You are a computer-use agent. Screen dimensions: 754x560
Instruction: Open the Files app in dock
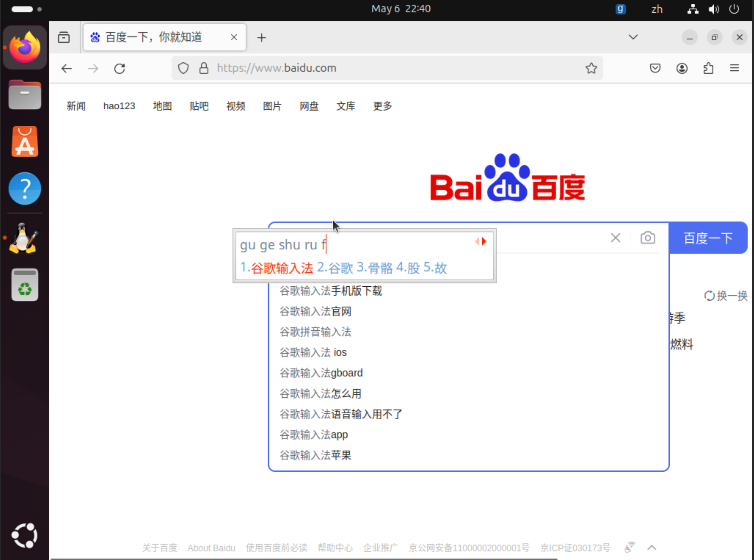[25, 95]
